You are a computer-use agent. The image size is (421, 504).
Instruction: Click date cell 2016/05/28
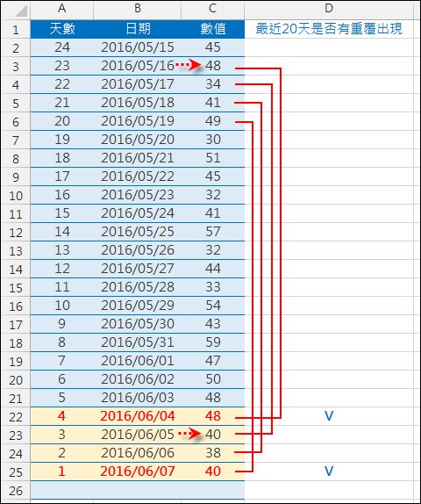[x=138, y=287]
